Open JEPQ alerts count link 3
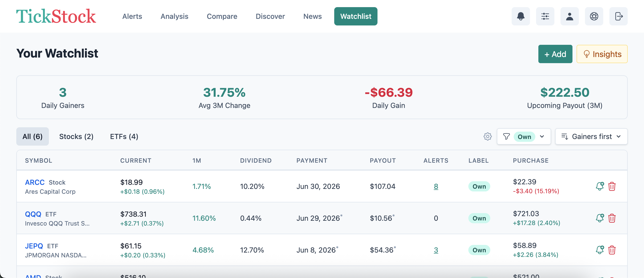644x278 pixels. point(436,250)
